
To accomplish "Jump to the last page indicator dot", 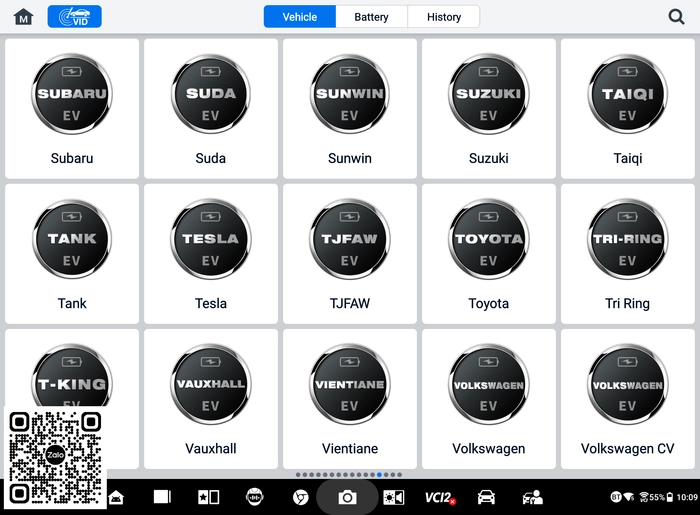I will click(x=400, y=475).
